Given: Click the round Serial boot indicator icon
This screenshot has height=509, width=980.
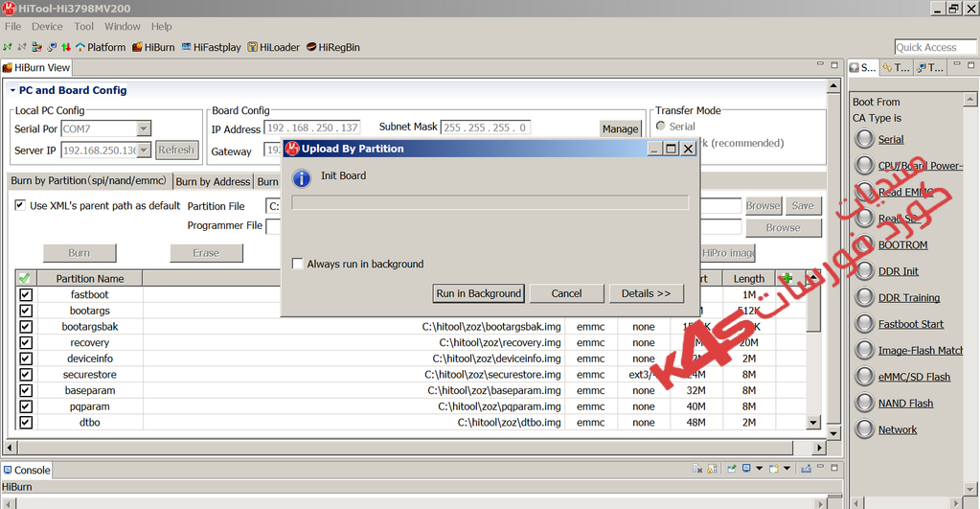Looking at the screenshot, I should tap(864, 139).
